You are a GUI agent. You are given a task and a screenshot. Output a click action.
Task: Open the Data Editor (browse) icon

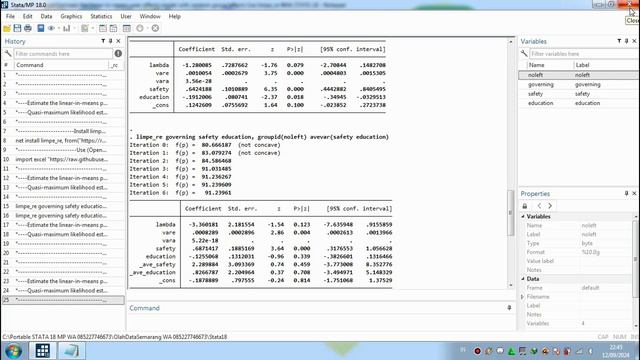coord(113,28)
